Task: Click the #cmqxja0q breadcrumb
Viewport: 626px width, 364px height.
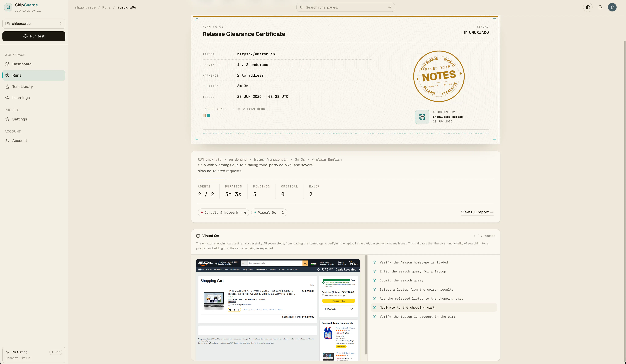Action: coord(127,7)
